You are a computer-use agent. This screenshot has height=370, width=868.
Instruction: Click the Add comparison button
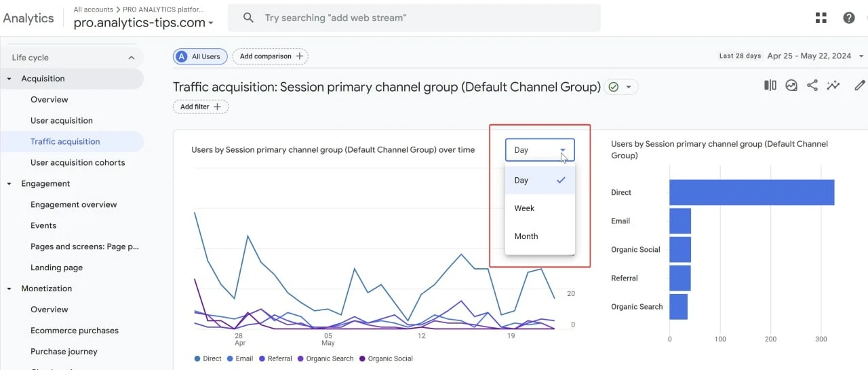point(271,56)
